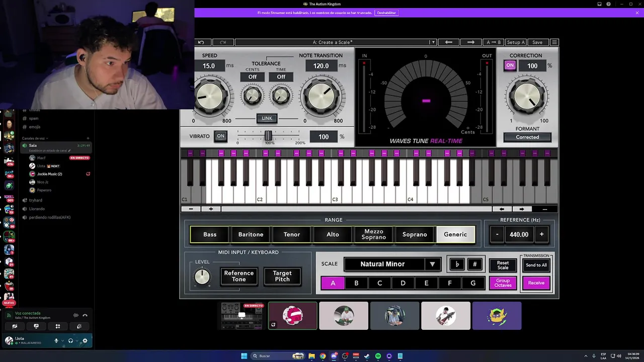
Task: Select root note B
Action: (x=356, y=283)
